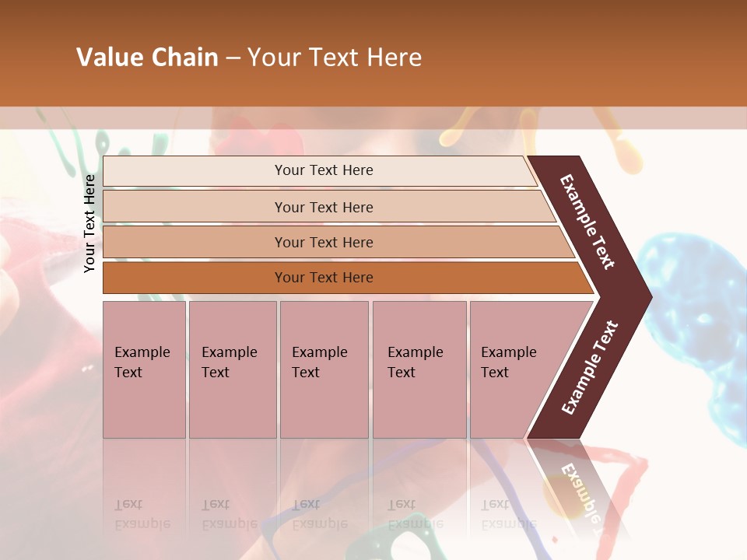Select the third 'Example Text' box
The height and width of the screenshot is (560, 747).
point(324,369)
